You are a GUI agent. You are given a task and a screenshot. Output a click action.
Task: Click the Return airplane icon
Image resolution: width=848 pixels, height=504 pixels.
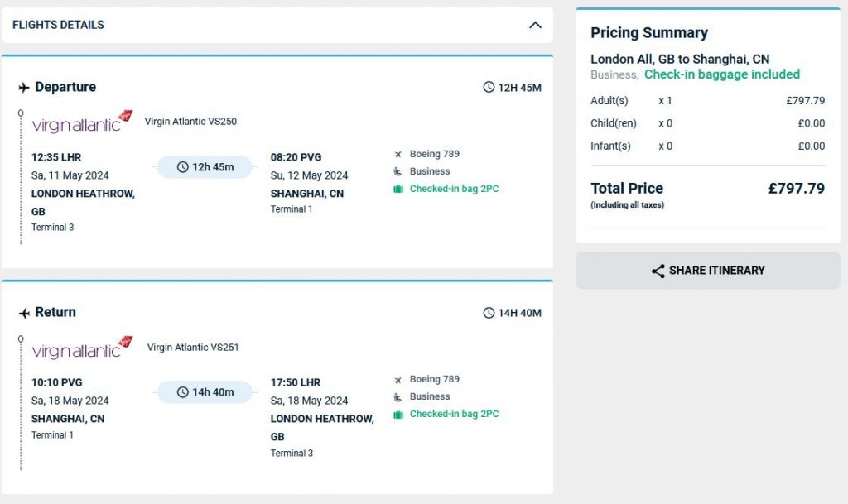pos(24,313)
